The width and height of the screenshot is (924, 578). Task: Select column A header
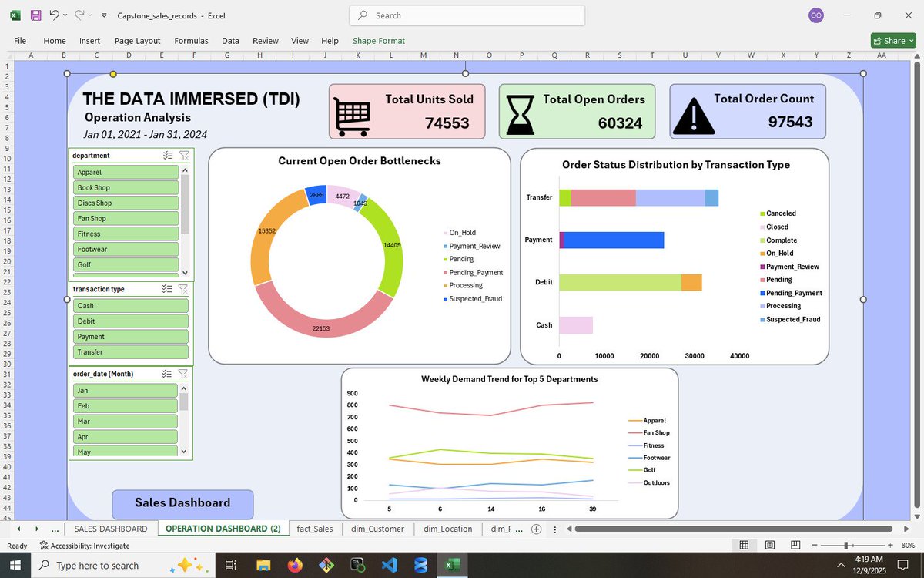[30, 55]
